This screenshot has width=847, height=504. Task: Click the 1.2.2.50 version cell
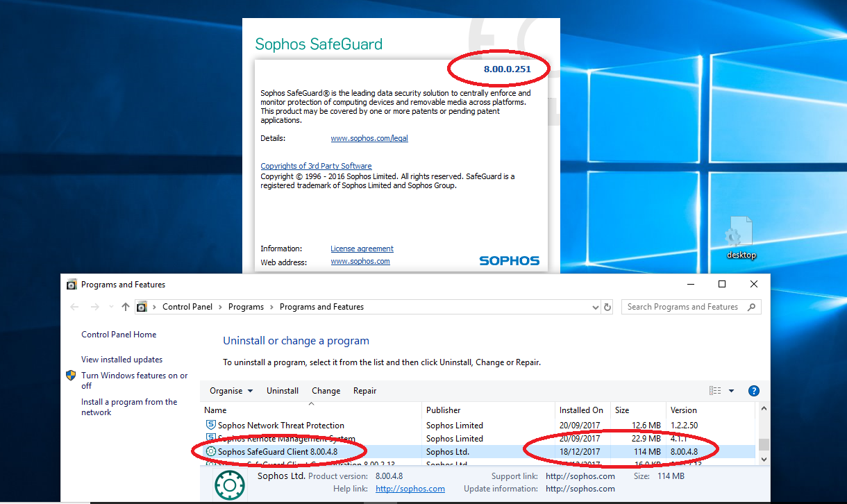tap(686, 426)
